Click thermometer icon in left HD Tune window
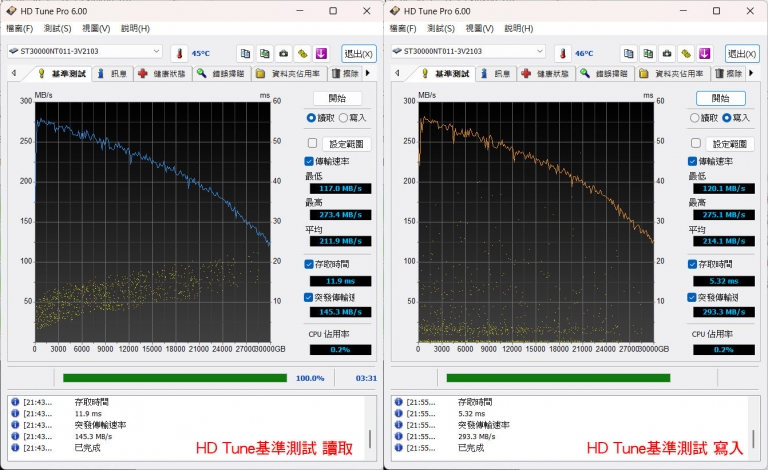Viewport: 768px width, 470px height. 179,53
